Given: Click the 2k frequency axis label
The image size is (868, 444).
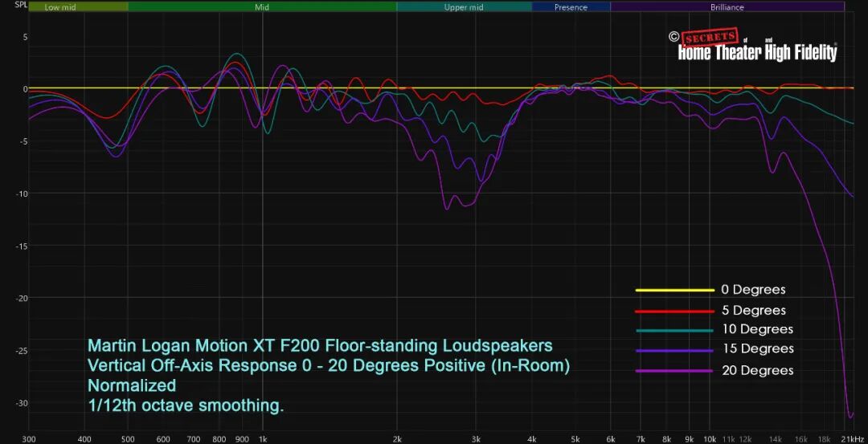Looking at the screenshot, I should click(397, 438).
